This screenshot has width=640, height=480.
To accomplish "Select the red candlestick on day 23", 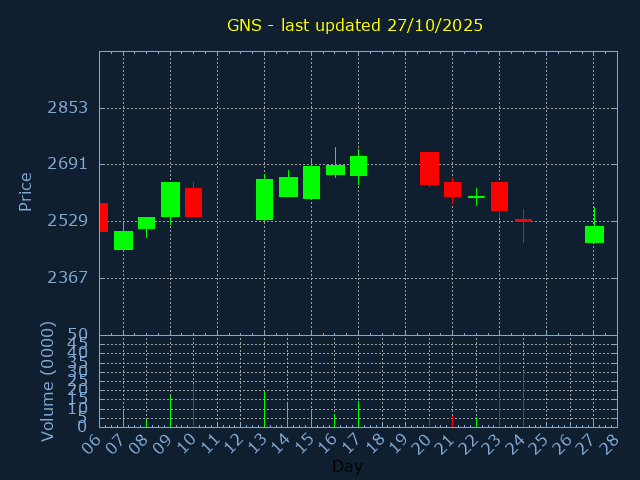I will [499, 196].
